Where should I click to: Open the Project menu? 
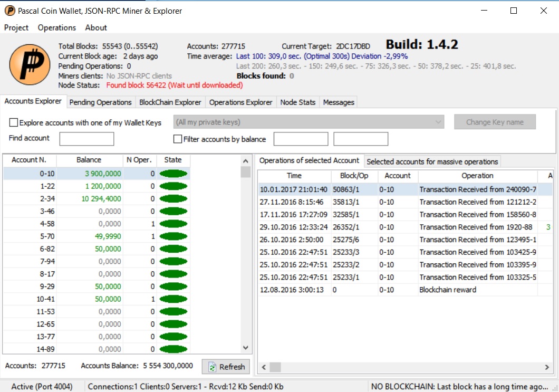tap(16, 27)
